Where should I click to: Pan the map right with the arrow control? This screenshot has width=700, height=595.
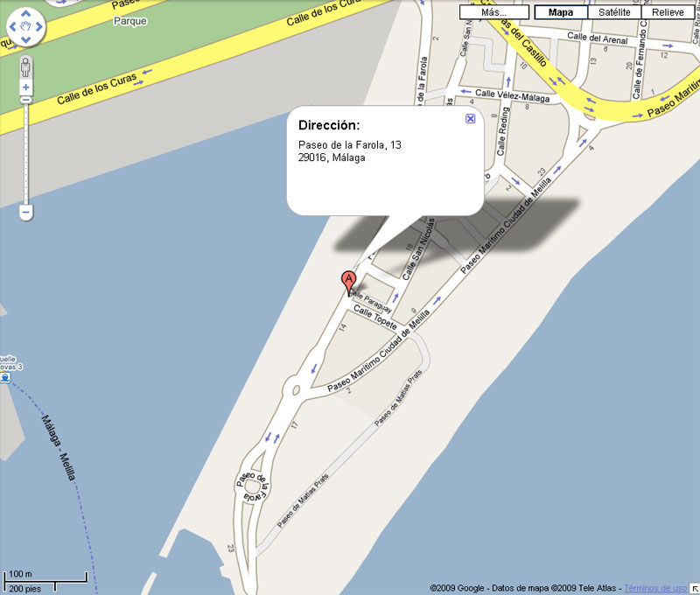[x=39, y=27]
